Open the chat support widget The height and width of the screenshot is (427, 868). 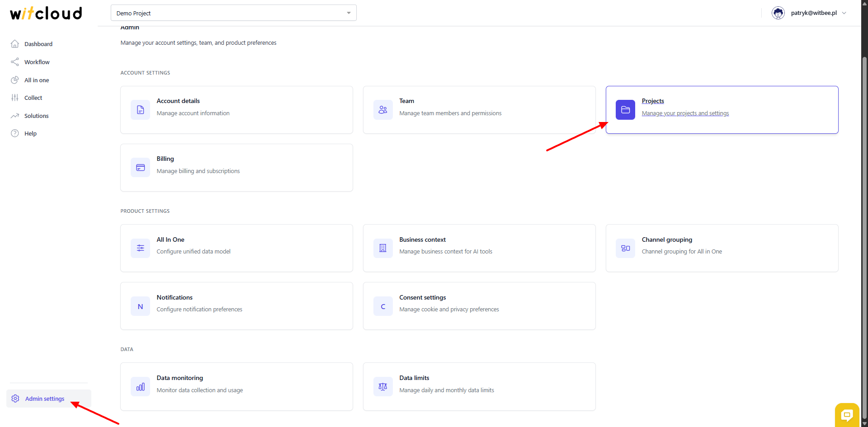click(x=847, y=414)
